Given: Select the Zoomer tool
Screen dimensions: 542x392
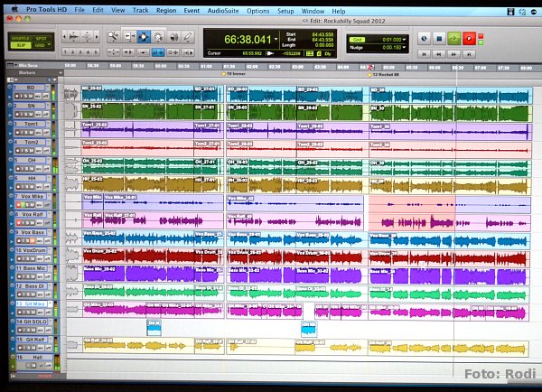Looking at the screenshot, I should pyautogui.click(x=113, y=36).
